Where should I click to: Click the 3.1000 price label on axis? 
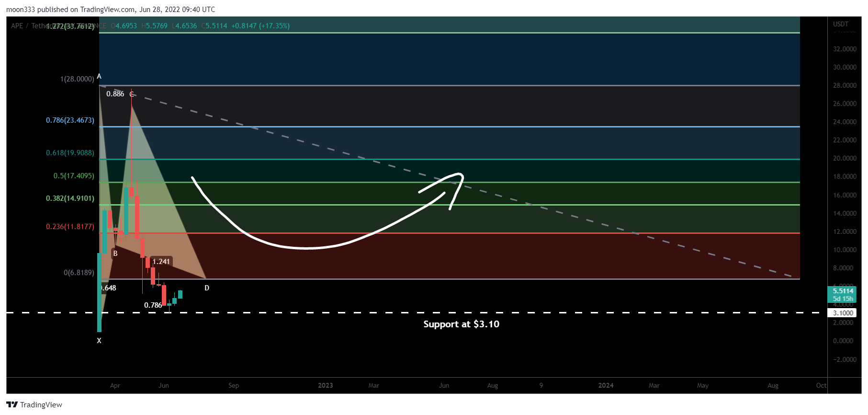[842, 313]
